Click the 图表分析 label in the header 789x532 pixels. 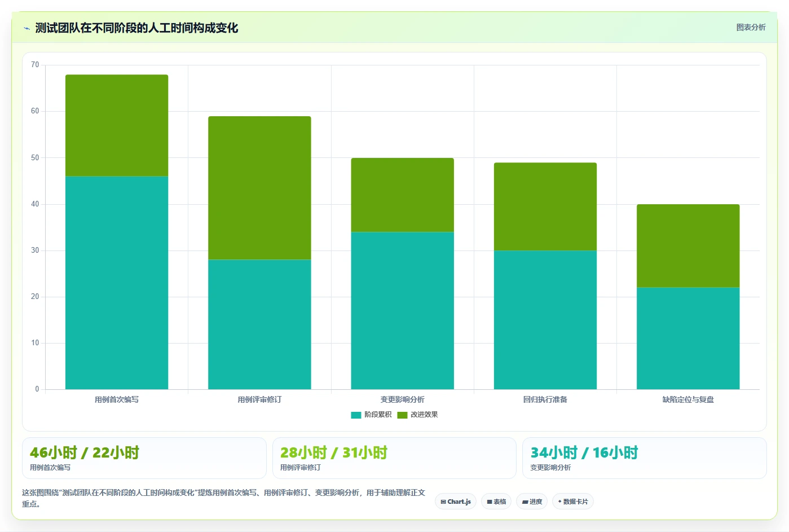tap(751, 27)
